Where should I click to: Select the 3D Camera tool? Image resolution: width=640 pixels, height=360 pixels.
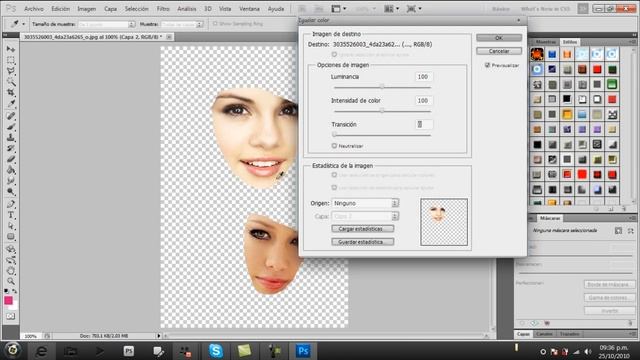[11, 260]
